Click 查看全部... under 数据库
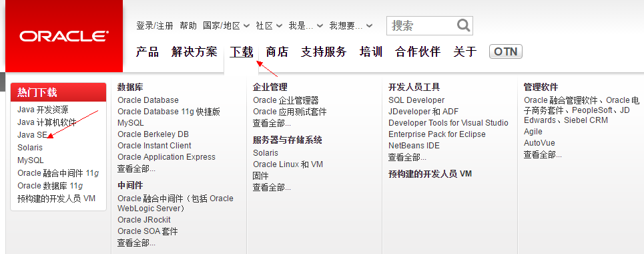The image size is (644, 254). point(136,168)
